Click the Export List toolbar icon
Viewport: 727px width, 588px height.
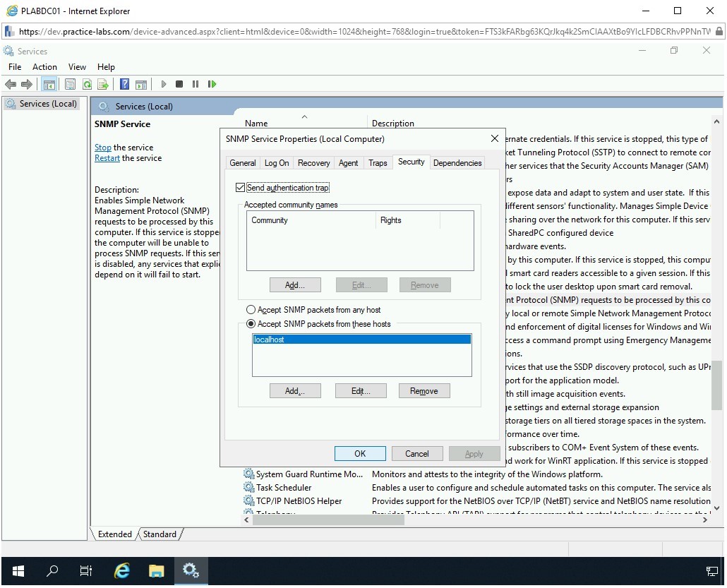103,84
